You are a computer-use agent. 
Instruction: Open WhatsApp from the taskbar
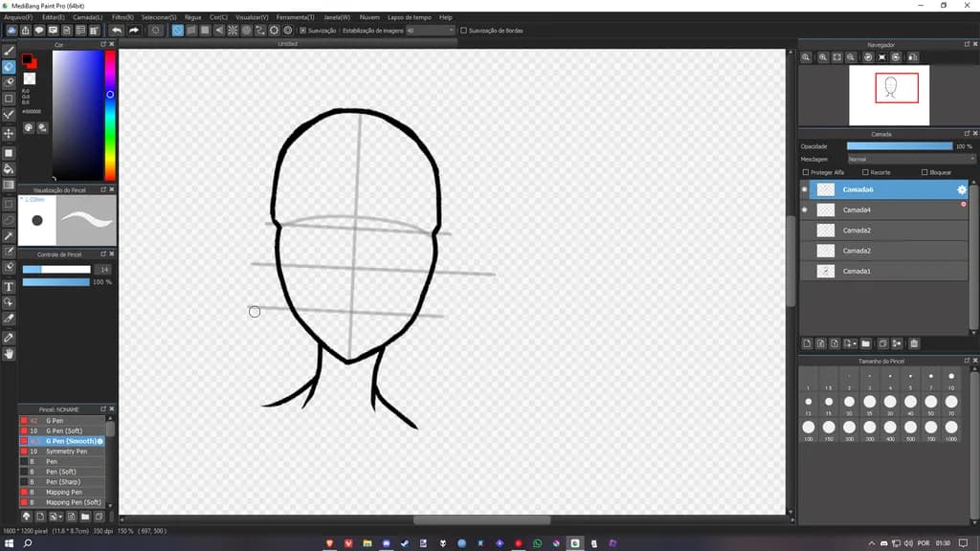538,543
